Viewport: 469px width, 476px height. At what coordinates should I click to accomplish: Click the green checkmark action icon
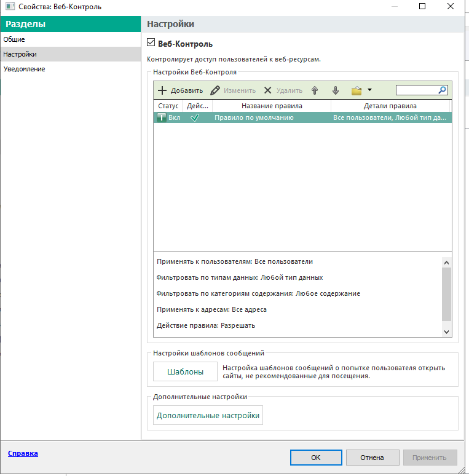(195, 117)
